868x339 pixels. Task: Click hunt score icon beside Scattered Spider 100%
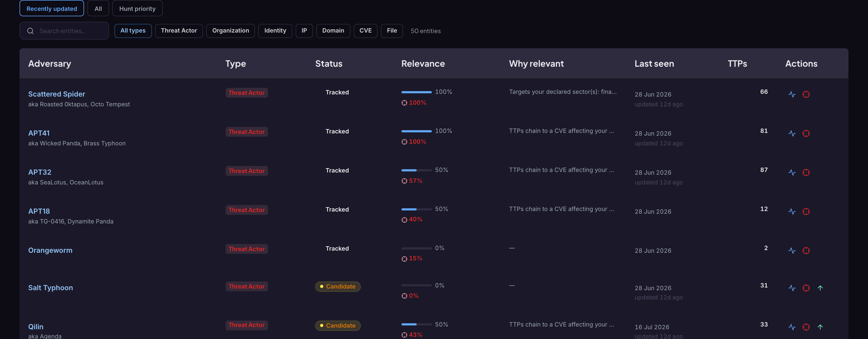[x=404, y=103]
